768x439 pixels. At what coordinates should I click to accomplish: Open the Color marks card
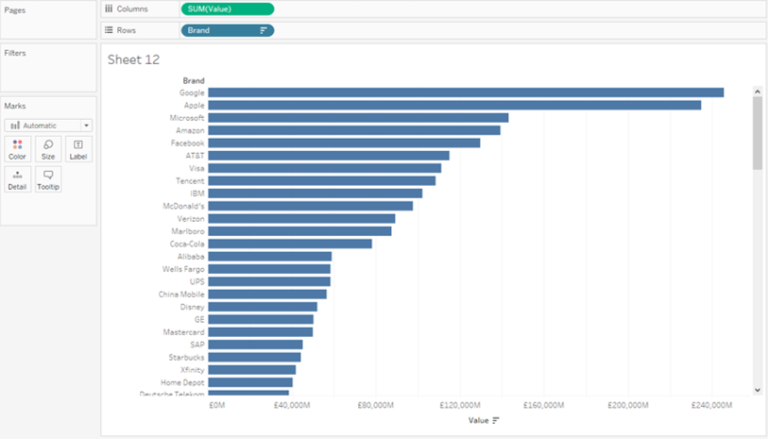pyautogui.click(x=18, y=149)
